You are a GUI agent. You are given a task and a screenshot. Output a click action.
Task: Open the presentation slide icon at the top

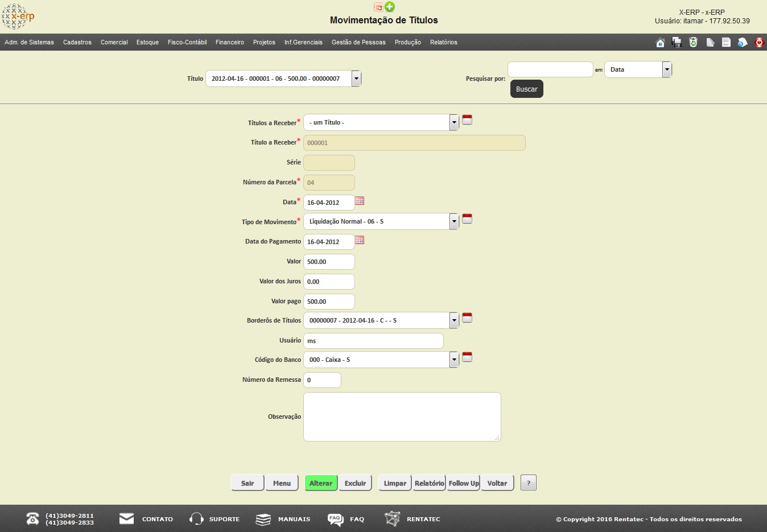(x=378, y=7)
